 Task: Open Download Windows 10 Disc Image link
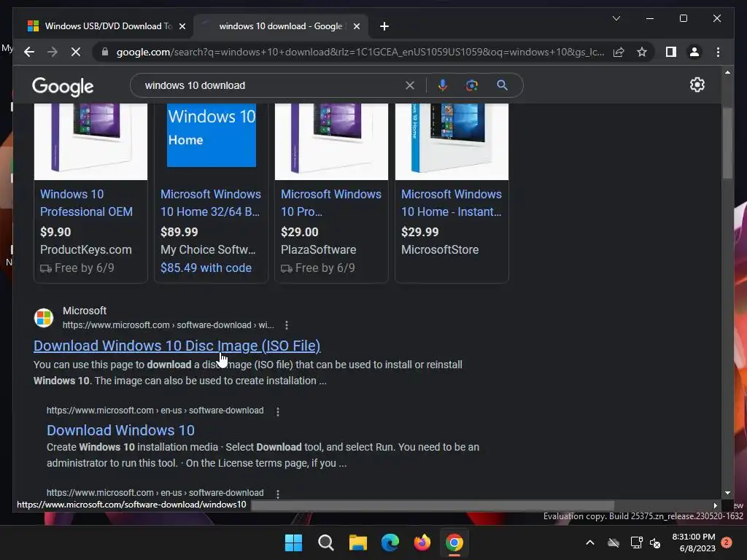tap(177, 346)
